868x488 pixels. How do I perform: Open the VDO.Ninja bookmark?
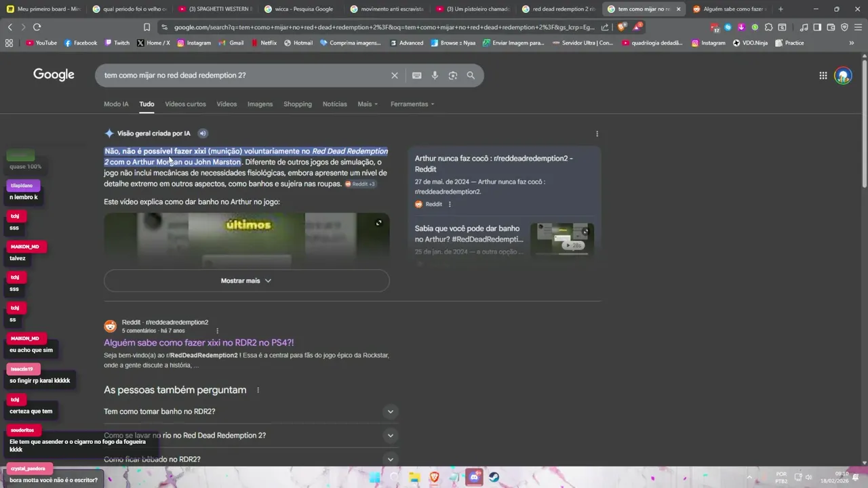tap(750, 43)
